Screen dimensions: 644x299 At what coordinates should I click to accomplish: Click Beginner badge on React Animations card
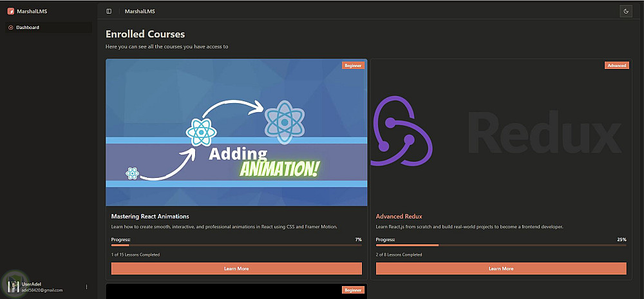point(353,65)
